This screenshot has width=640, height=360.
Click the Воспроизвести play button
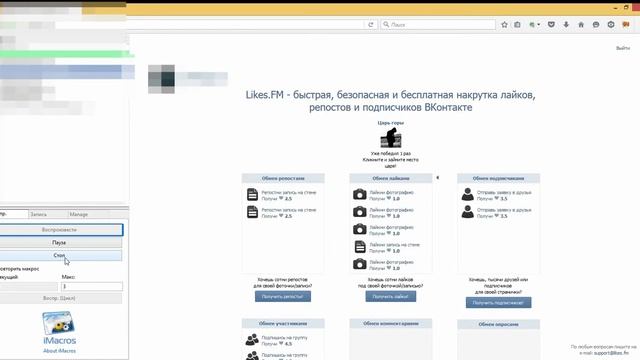click(x=60, y=230)
